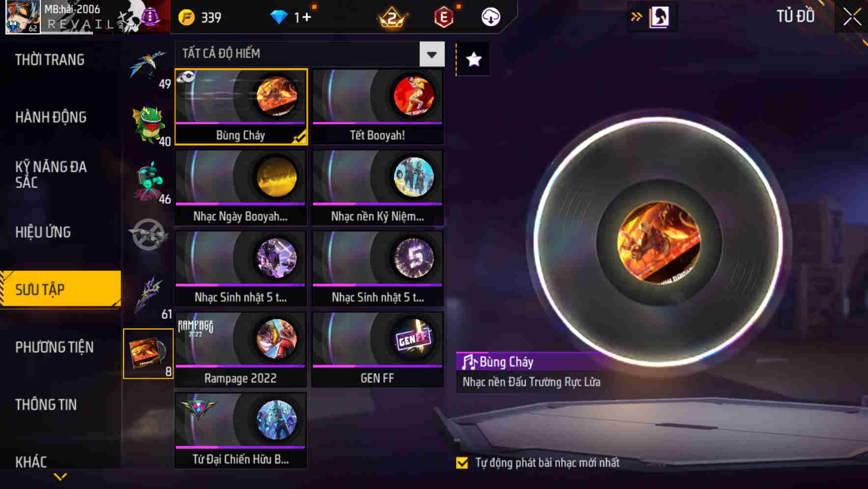
Task: Switch to the THỜI TRANG tab
Action: [x=50, y=60]
